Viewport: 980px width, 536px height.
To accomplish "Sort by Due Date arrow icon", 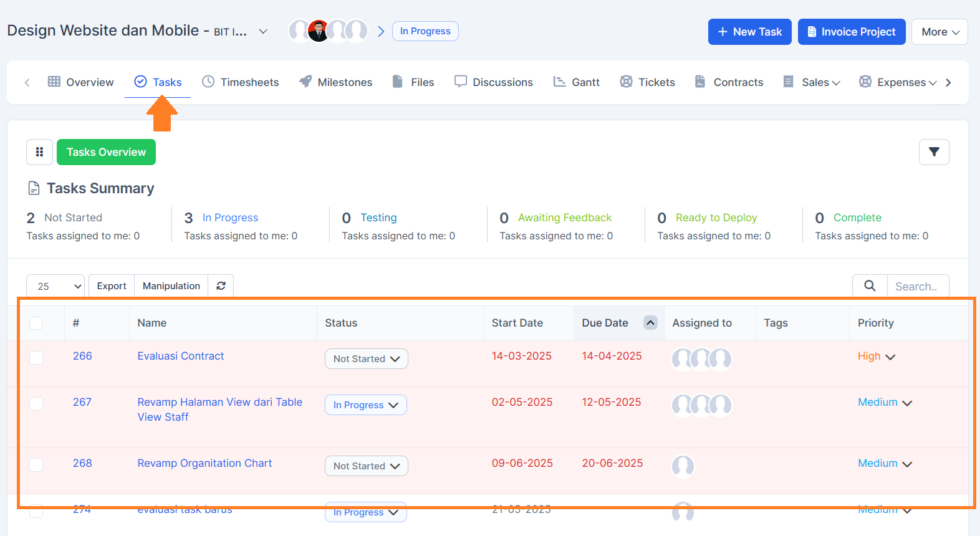I will (x=650, y=323).
